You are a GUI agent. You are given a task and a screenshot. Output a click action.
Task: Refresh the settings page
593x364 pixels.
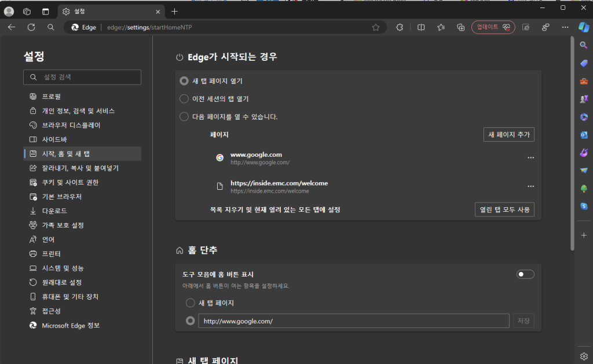(x=31, y=27)
